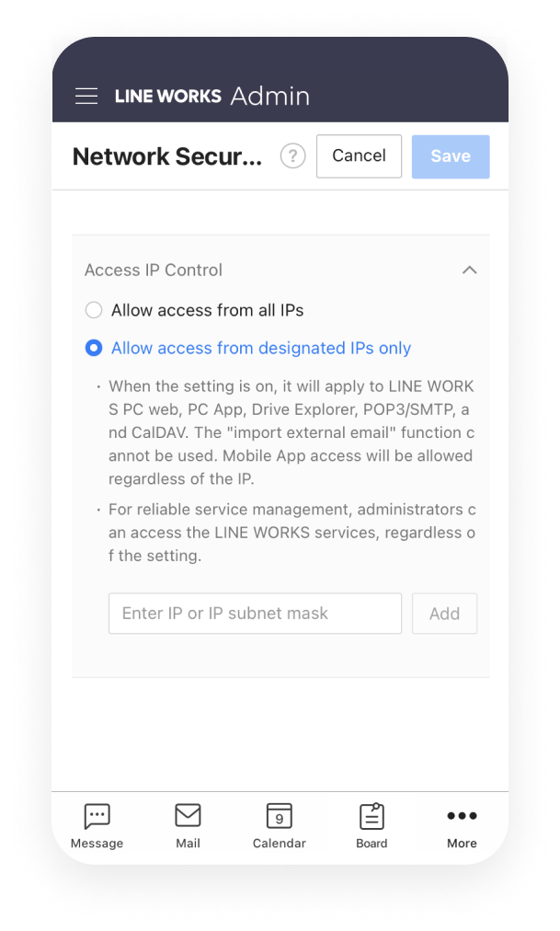Image resolution: width=560 pixels, height=931 pixels.
Task: Tap the 'Board' text label in the bottom bar
Action: pos(371,843)
